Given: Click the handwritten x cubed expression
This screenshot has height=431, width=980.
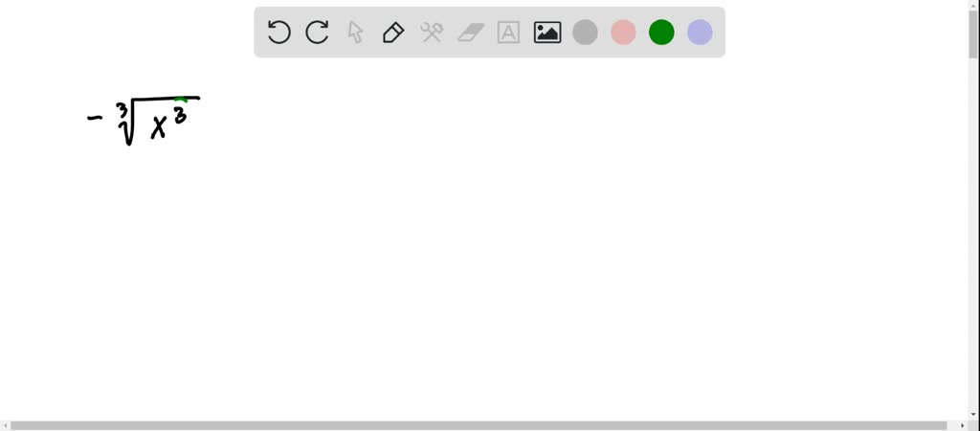Looking at the screenshot, I should point(144,120).
